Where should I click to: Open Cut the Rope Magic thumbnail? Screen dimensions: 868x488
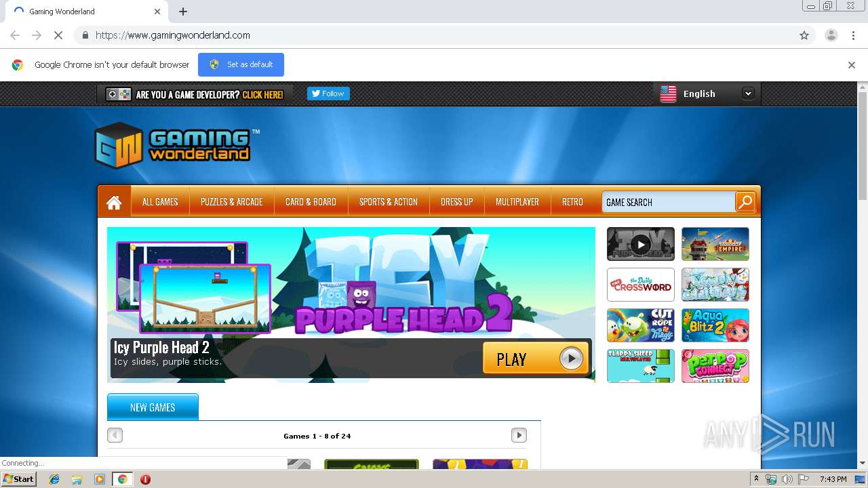click(641, 325)
